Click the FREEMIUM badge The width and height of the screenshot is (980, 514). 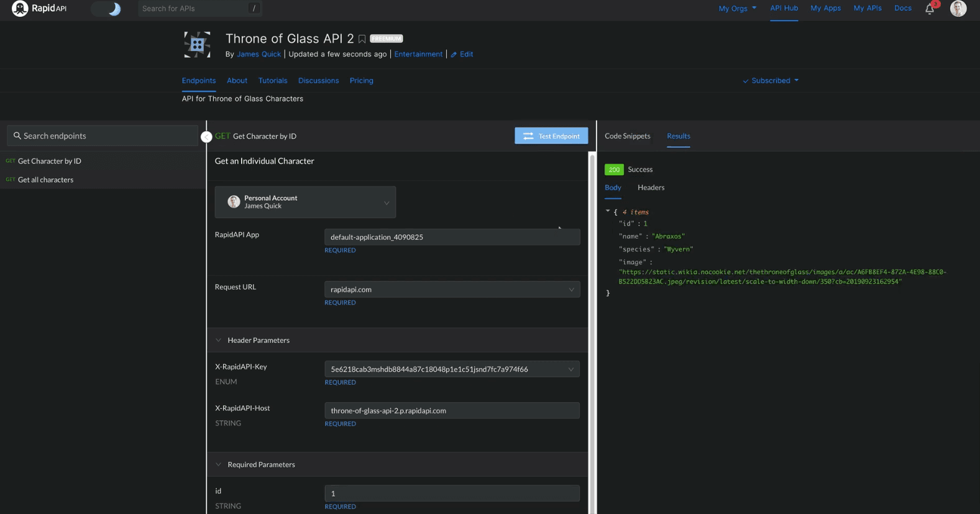coord(386,39)
